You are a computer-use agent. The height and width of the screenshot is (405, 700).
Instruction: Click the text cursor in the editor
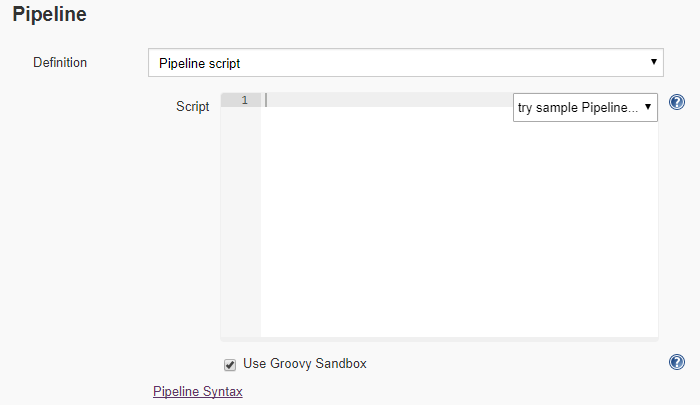[266, 100]
